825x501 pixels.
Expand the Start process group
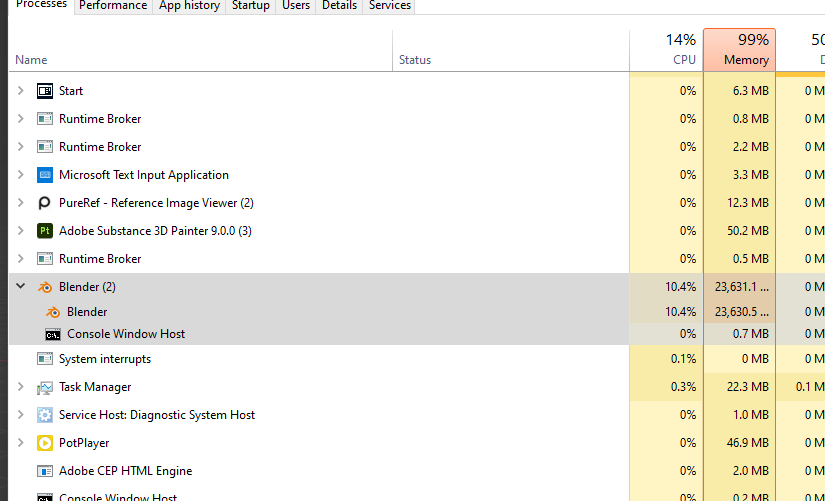click(21, 91)
